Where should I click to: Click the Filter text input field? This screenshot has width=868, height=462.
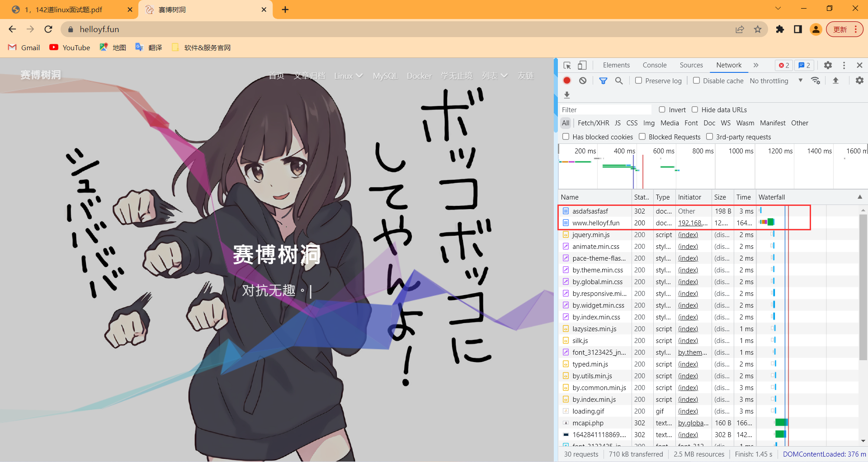[605, 110]
